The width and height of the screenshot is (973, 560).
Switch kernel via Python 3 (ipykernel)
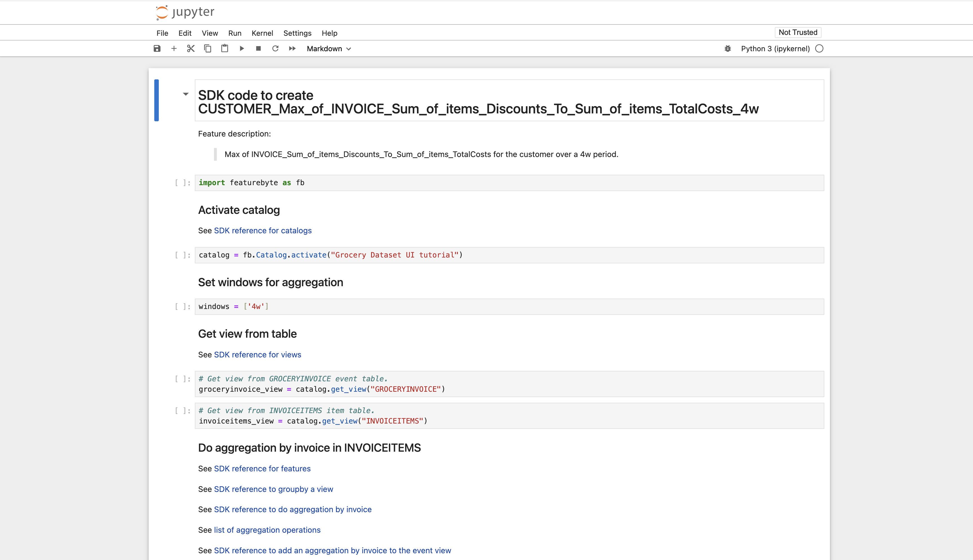(x=775, y=48)
